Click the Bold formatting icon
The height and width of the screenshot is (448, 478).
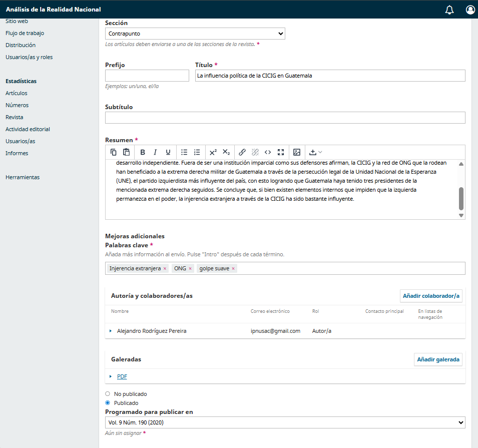point(143,152)
